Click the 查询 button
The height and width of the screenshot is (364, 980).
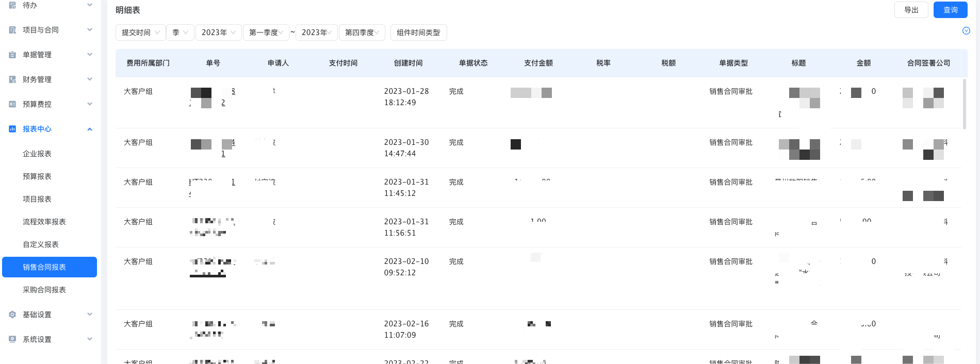(x=950, y=10)
